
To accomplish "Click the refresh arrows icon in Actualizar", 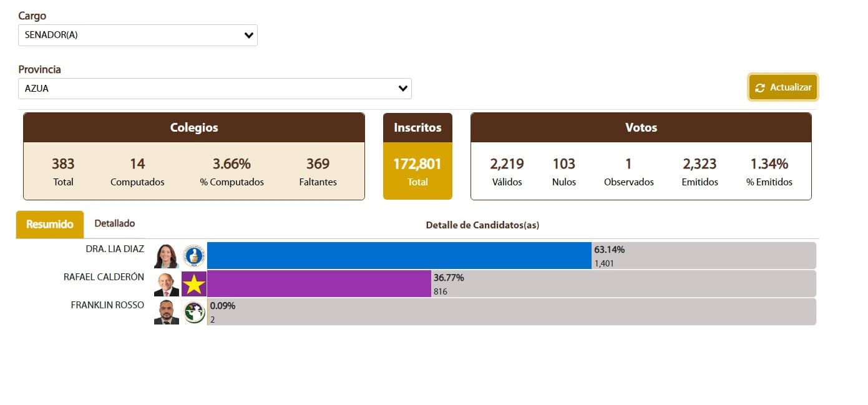I will [x=759, y=88].
